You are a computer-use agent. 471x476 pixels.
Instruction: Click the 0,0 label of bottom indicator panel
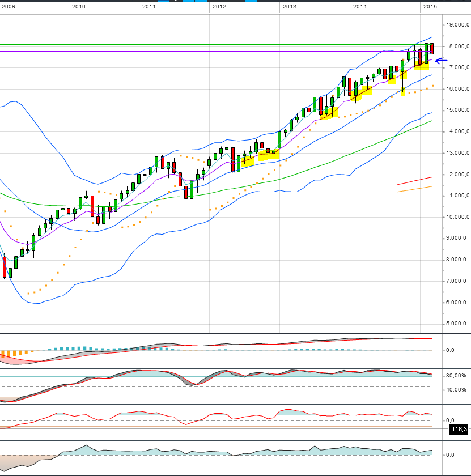coord(450,455)
